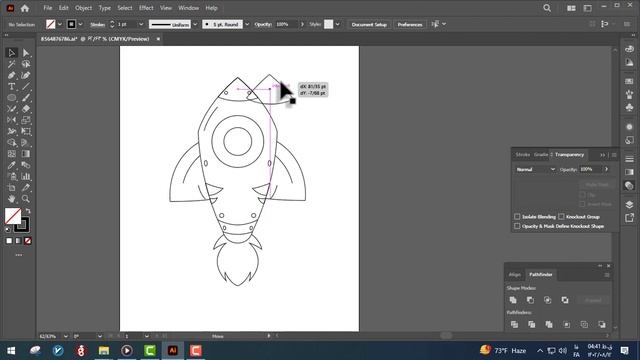
Task: Open the Windows Start menu
Action: 11,351
